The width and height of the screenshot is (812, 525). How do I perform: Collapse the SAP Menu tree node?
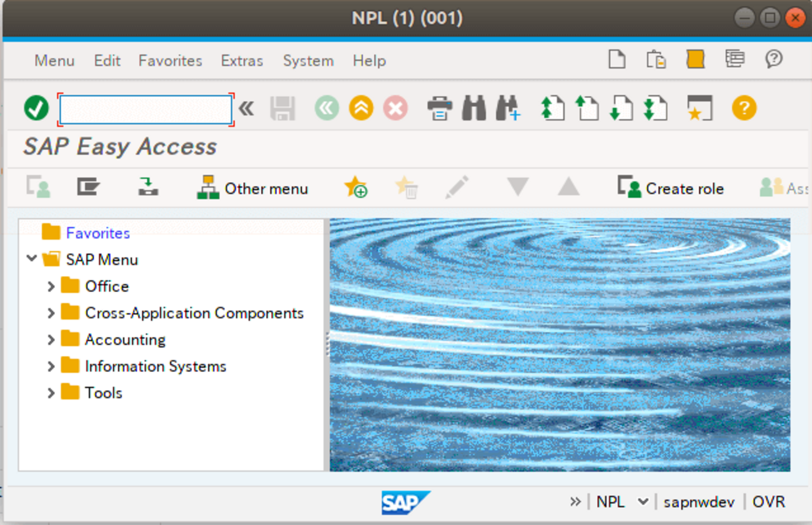click(32, 258)
